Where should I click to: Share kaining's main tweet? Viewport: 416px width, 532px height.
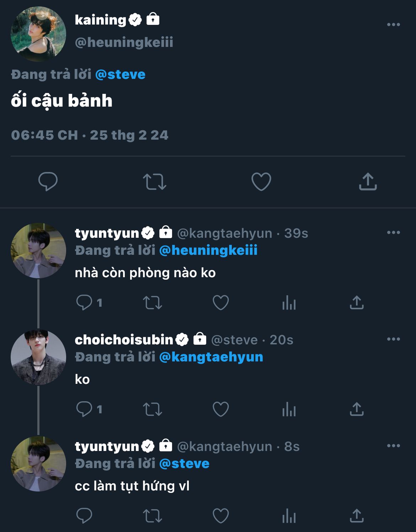[368, 182]
